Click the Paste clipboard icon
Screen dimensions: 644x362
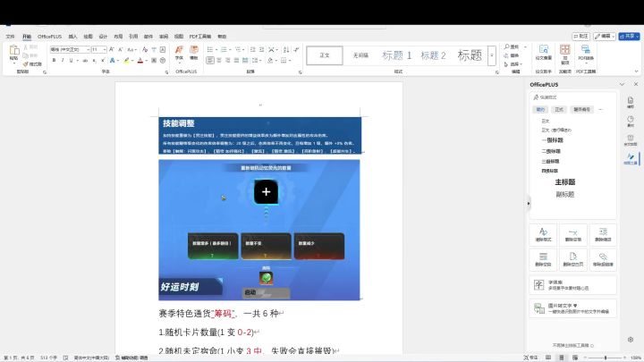coord(14,50)
